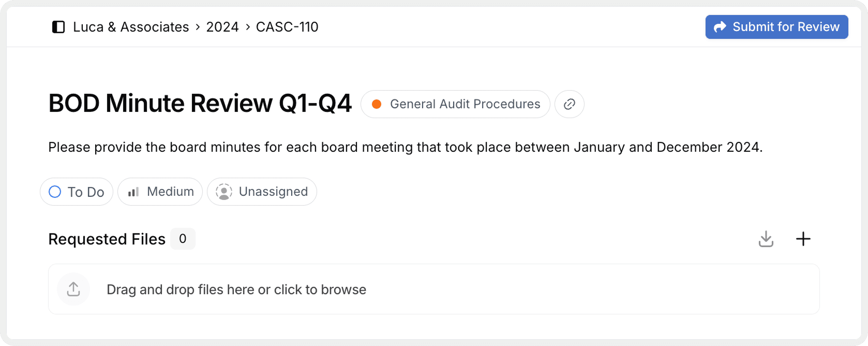Open the Unassigned assignee picker
Viewport: 868px width, 346px height.
[262, 192]
